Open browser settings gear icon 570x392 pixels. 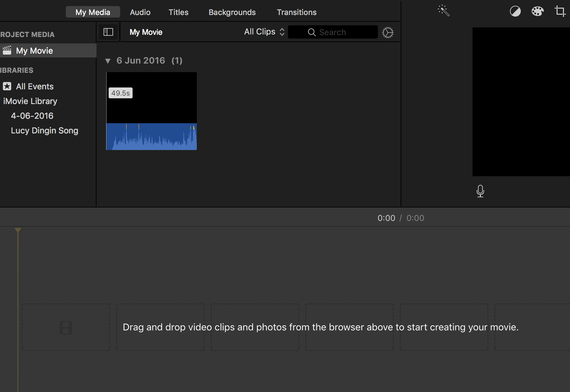point(388,32)
